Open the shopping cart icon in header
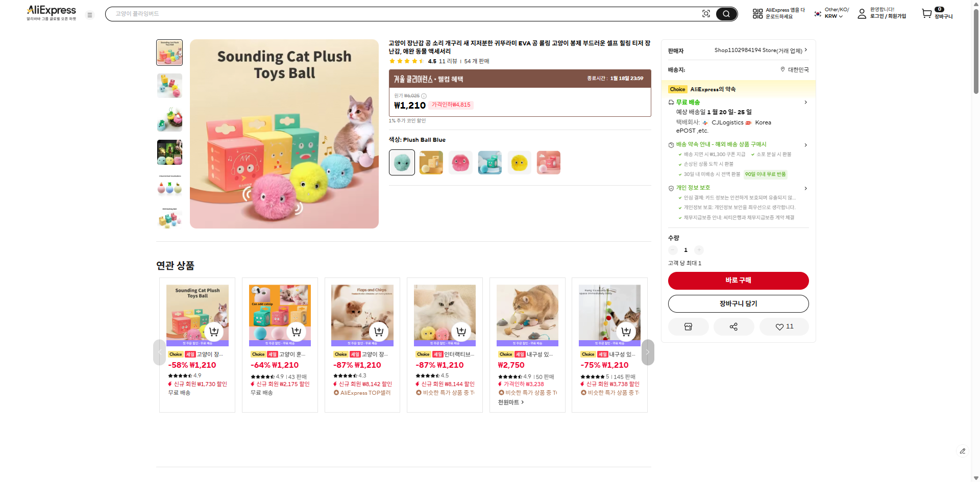The height and width of the screenshot is (482, 980). 926,14
